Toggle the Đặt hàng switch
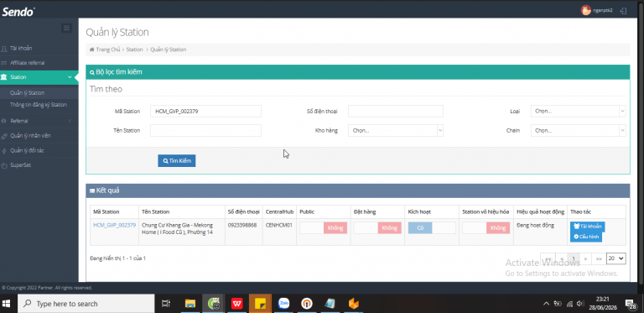 click(377, 228)
